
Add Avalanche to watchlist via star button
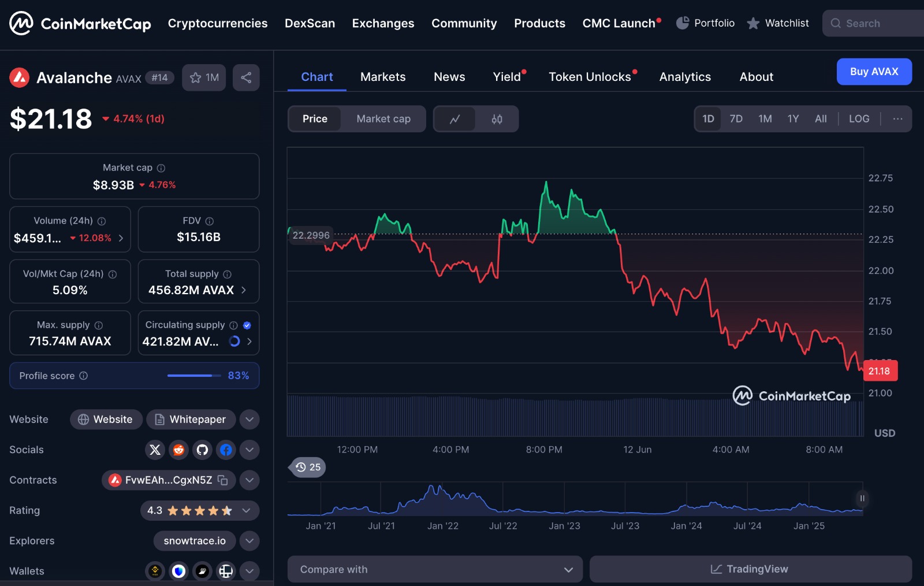[204, 77]
